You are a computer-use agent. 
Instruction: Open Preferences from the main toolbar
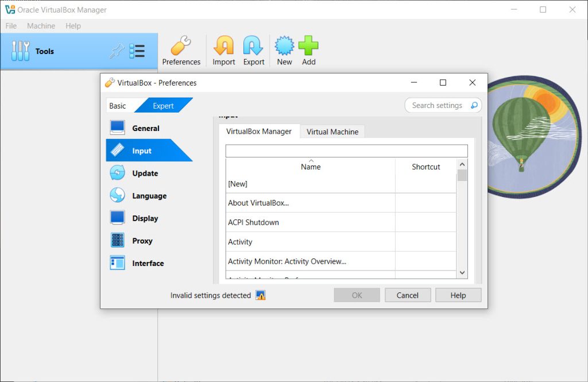[x=181, y=51]
